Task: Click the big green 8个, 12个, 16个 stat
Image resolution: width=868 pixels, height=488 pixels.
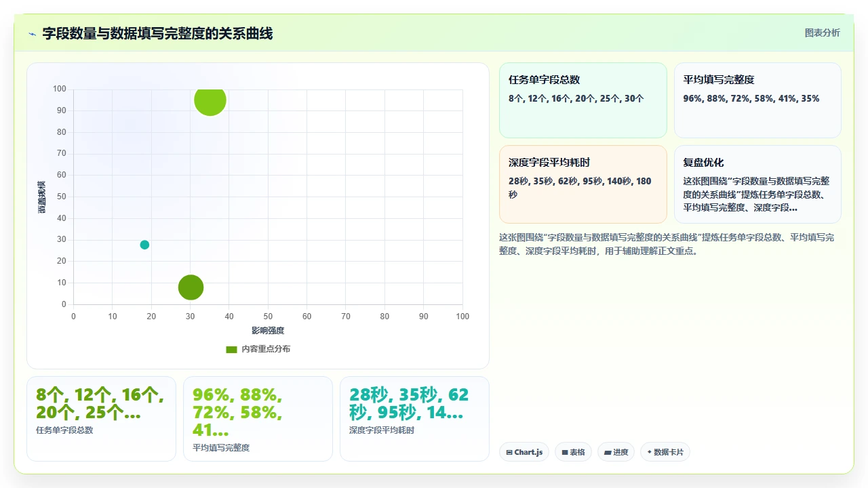Action: [100, 403]
